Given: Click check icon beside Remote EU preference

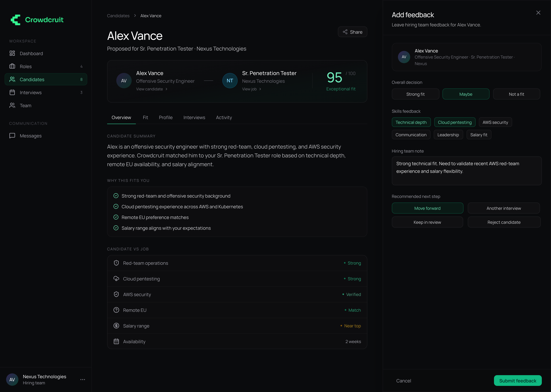Looking at the screenshot, I should tap(116, 217).
